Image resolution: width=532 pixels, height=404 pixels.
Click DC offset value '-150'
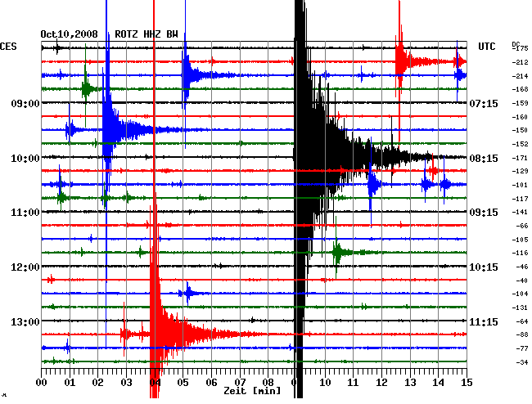520,130
